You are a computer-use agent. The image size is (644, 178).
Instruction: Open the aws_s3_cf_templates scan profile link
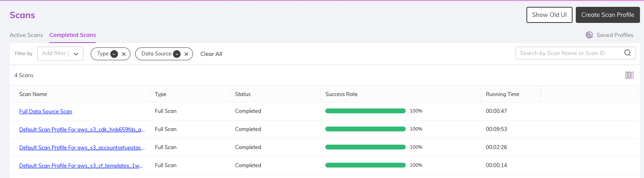[81, 166]
